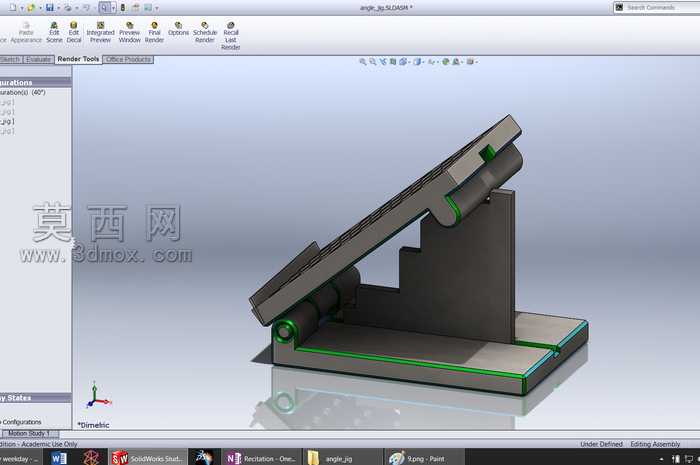The width and height of the screenshot is (700, 465).
Task: Open the Preview Window
Action: [129, 33]
